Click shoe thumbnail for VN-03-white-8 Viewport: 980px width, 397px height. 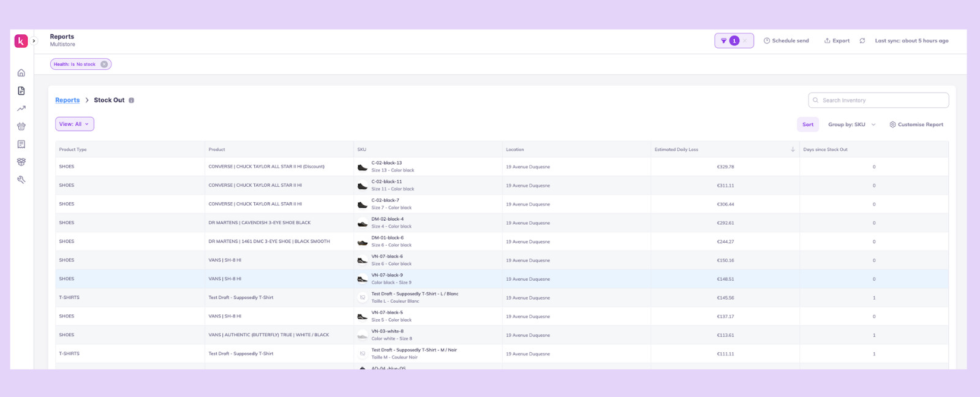[x=363, y=335]
